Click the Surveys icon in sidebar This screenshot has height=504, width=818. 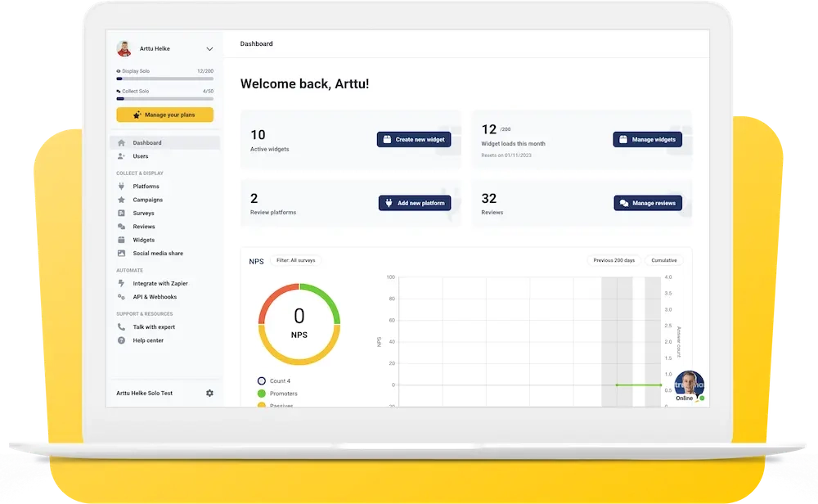[121, 214]
